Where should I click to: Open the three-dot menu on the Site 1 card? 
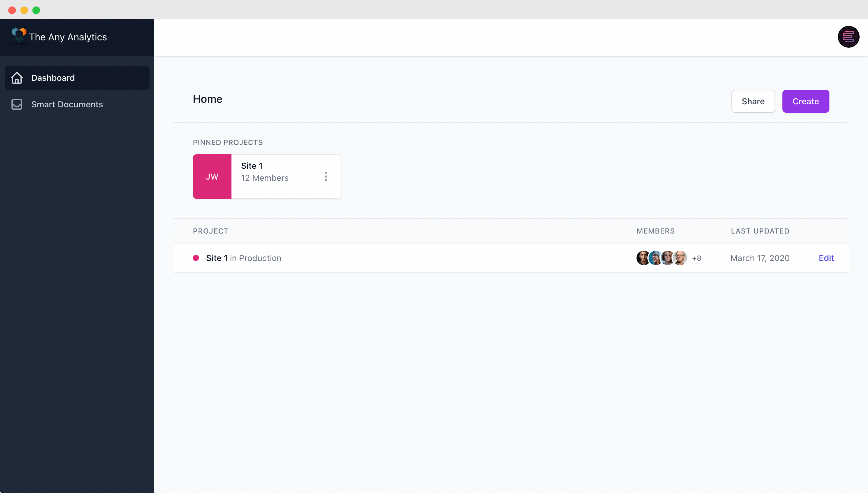coord(326,176)
